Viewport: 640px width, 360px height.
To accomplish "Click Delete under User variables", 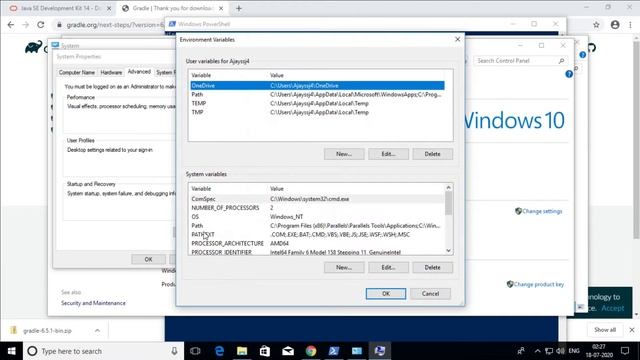I will tap(433, 154).
